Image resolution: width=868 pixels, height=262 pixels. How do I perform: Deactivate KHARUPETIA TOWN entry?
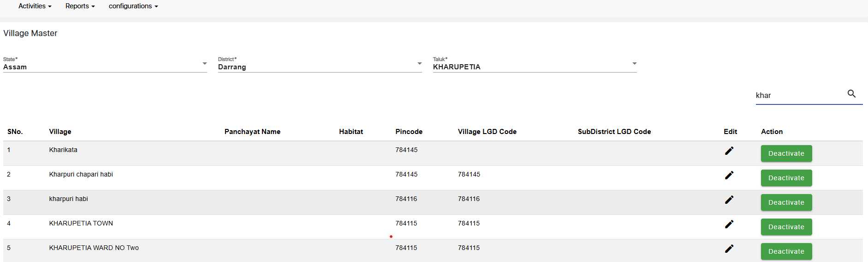786,227
